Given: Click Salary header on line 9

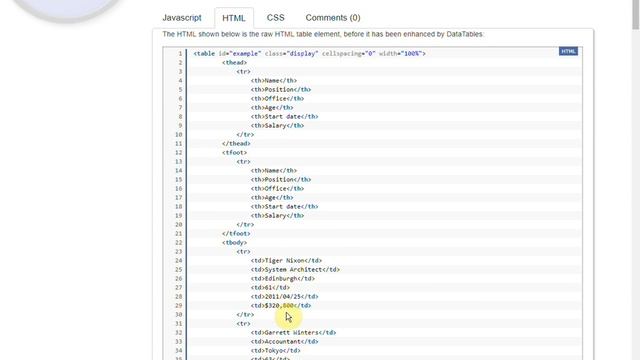Looking at the screenshot, I should coord(277,126).
